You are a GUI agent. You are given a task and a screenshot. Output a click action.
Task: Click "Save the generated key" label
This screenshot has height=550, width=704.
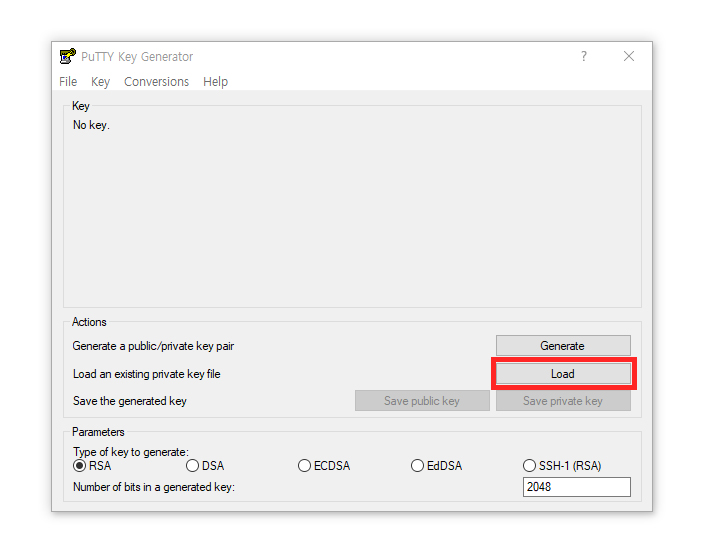tap(130, 401)
